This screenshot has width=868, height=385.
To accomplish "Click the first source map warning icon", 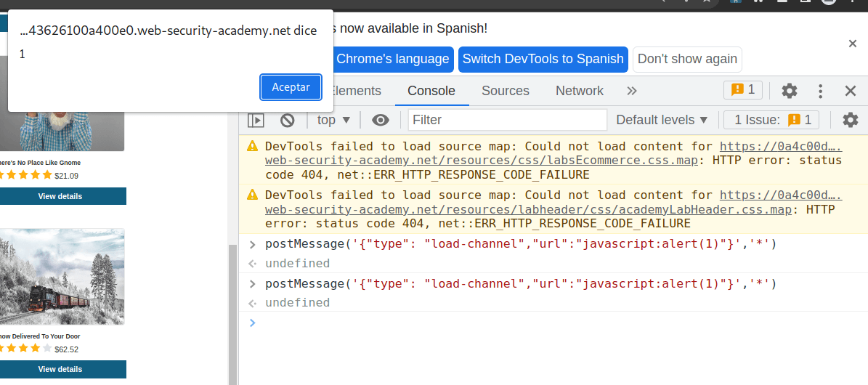I will coord(253,146).
